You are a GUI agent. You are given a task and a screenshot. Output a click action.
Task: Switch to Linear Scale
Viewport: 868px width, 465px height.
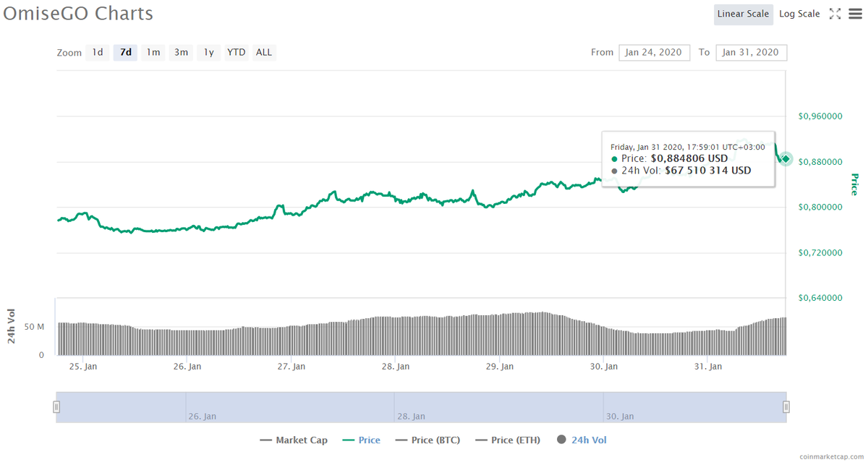pyautogui.click(x=743, y=14)
